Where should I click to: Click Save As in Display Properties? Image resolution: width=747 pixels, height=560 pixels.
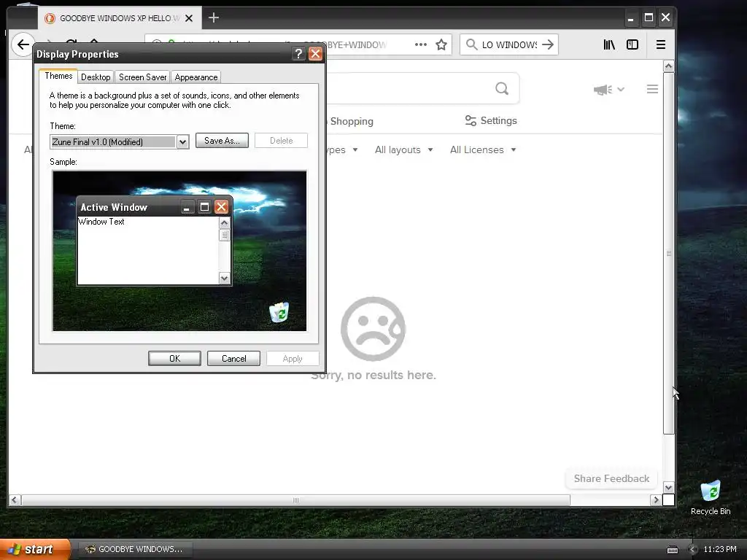click(222, 141)
